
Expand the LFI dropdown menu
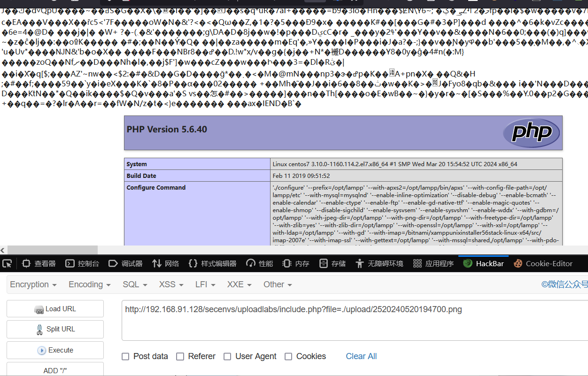tap(205, 284)
